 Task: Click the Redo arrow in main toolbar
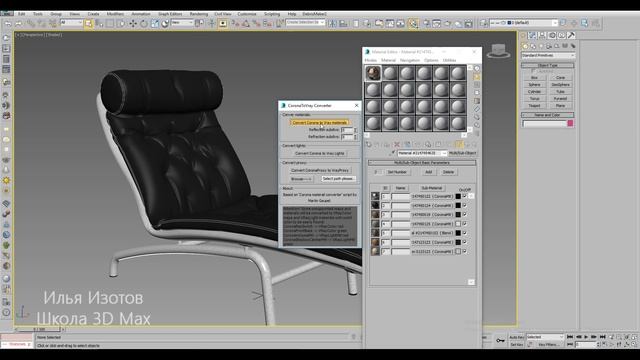tap(19, 24)
